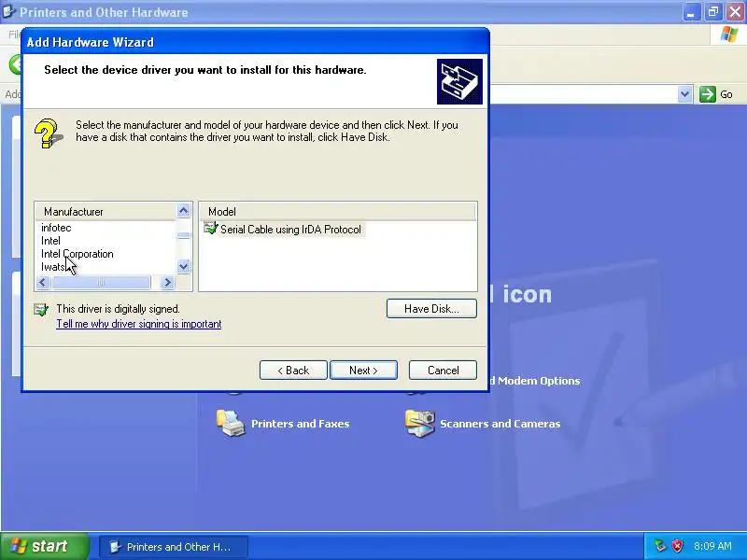Image resolution: width=747 pixels, height=560 pixels.
Task: Click the Next button in wizard
Action: click(363, 370)
